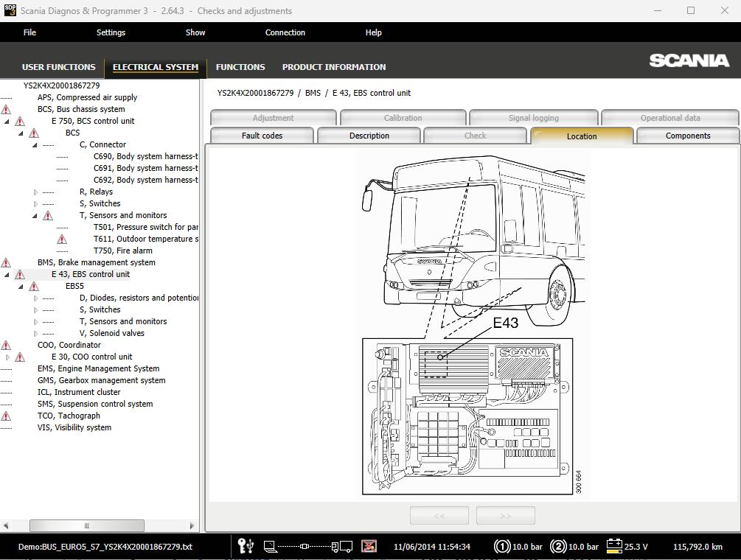Click the E43 location diagram image
This screenshot has height=560, width=741.
tap(473, 326)
